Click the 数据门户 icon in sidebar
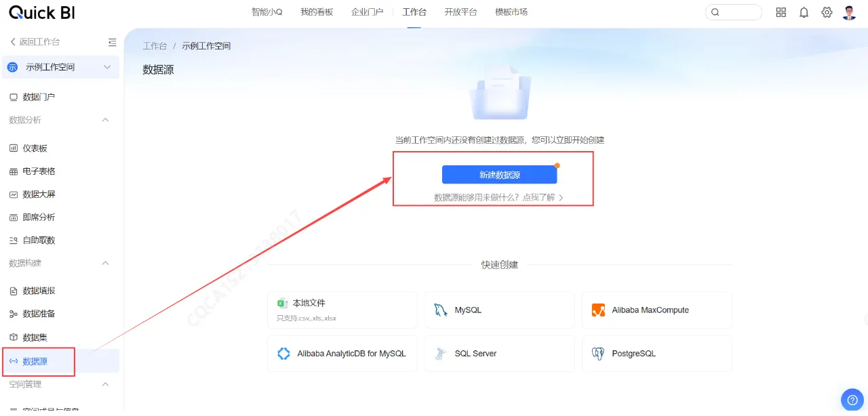 14,97
